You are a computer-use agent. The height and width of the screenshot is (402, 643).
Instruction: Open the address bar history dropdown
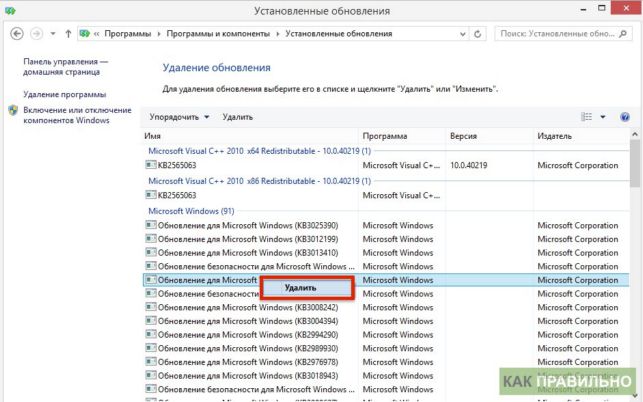[x=463, y=34]
